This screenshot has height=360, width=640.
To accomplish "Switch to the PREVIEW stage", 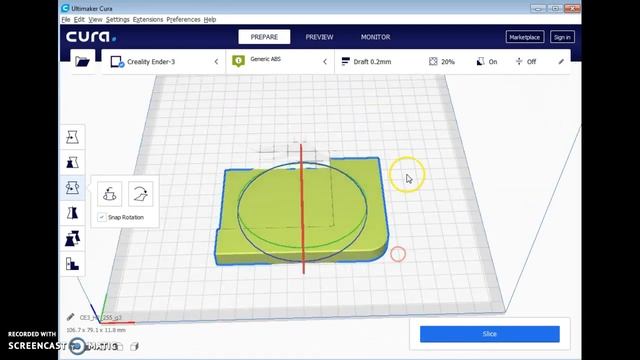I will point(319,37).
